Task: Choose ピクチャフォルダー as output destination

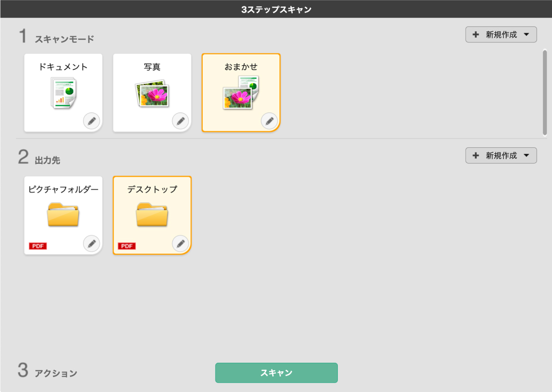Action: tap(63, 215)
